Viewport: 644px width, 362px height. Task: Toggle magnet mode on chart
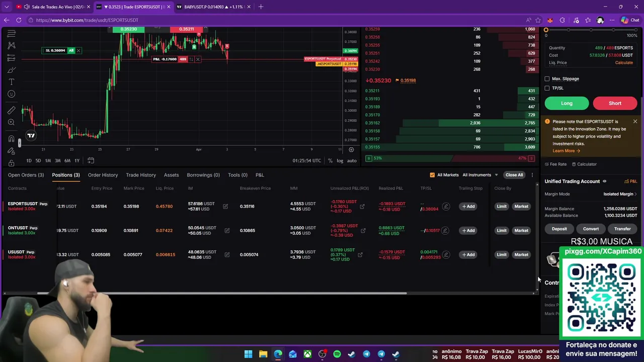[x=11, y=139]
